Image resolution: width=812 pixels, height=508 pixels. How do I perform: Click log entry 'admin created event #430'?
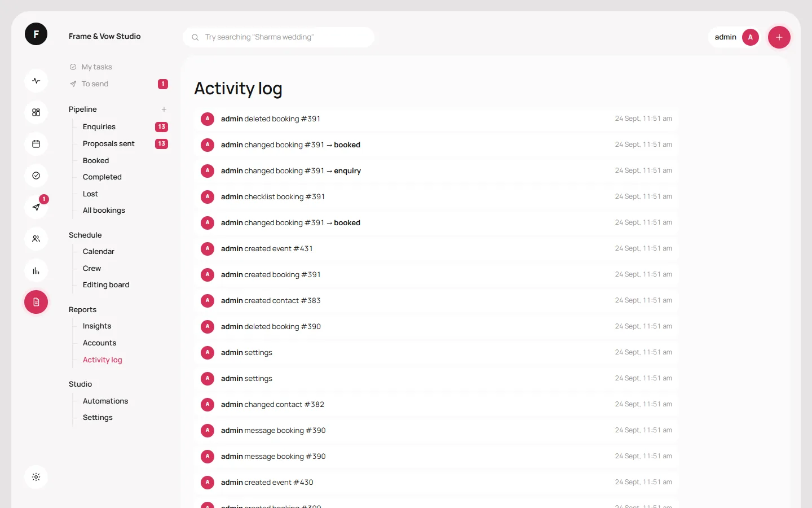pyautogui.click(x=436, y=482)
